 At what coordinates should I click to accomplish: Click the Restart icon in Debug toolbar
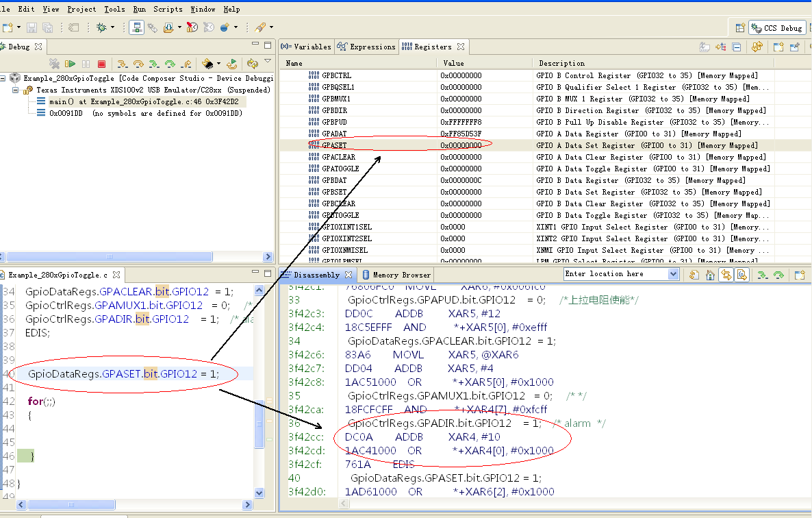coord(232,64)
